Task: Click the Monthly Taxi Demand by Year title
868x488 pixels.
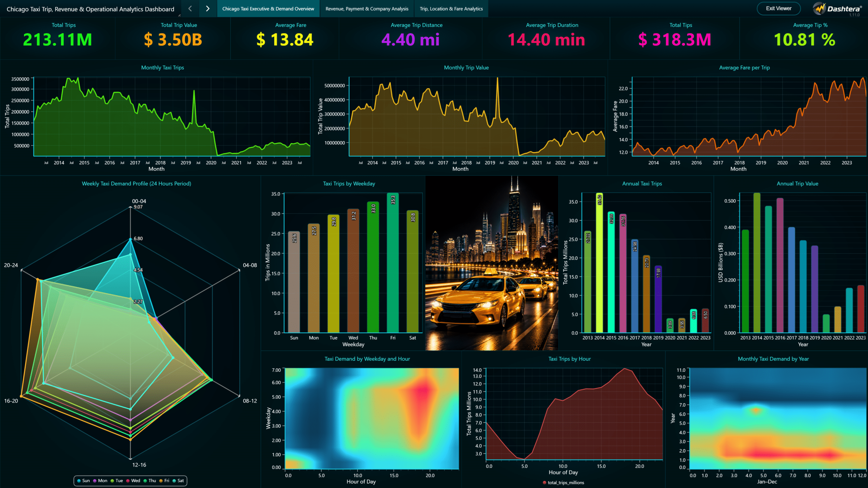Action: coord(773,359)
